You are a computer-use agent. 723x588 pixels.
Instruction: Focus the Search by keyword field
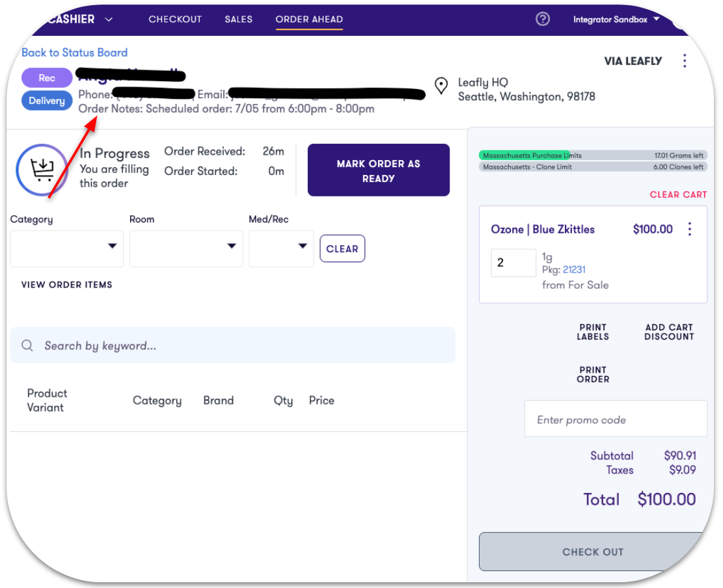tap(233, 345)
